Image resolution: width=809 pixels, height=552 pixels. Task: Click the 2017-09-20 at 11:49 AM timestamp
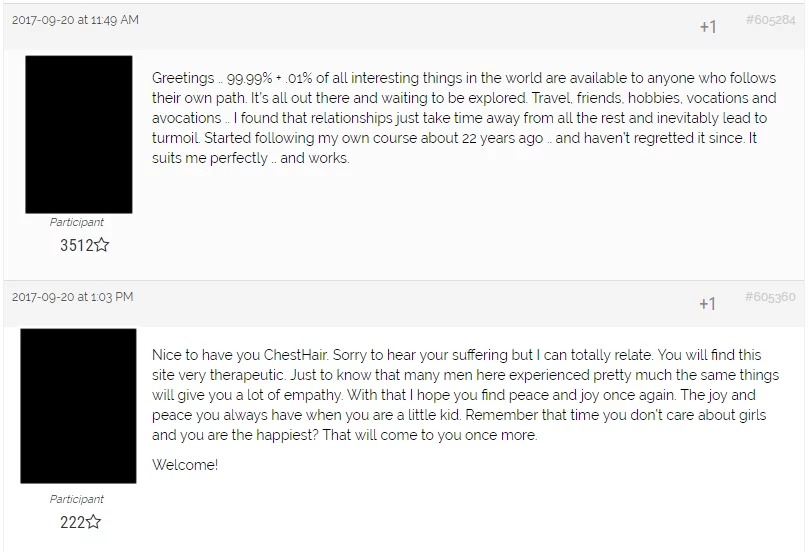pos(75,20)
